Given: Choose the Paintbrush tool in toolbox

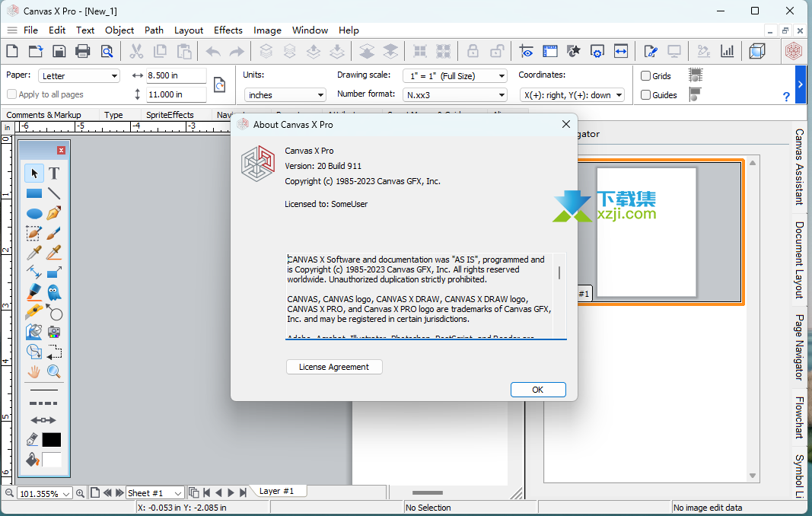Looking at the screenshot, I should tap(54, 233).
